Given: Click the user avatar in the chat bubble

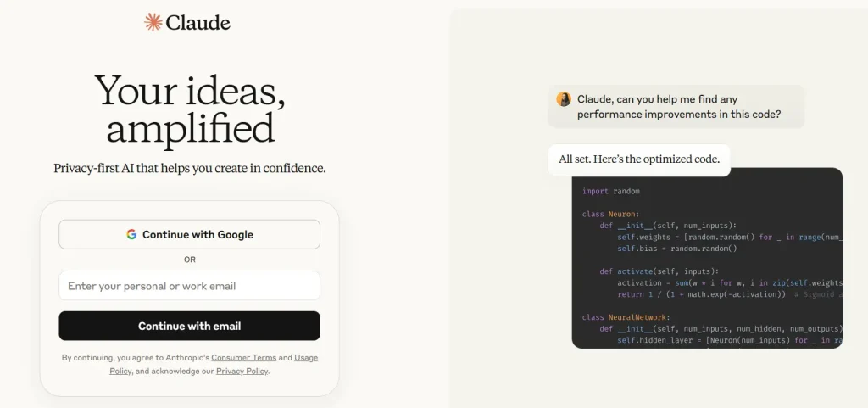Looking at the screenshot, I should click(x=564, y=99).
